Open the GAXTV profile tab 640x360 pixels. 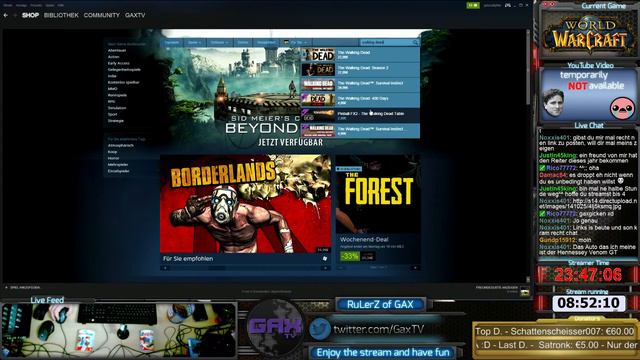point(135,15)
